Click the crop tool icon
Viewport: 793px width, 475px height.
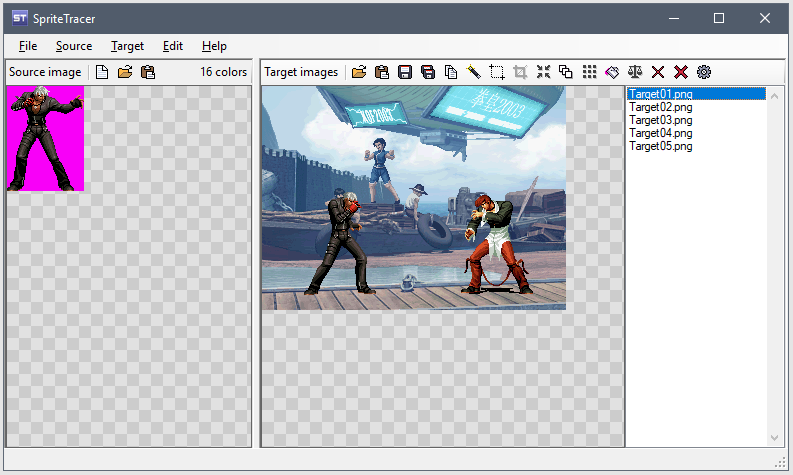[x=520, y=72]
